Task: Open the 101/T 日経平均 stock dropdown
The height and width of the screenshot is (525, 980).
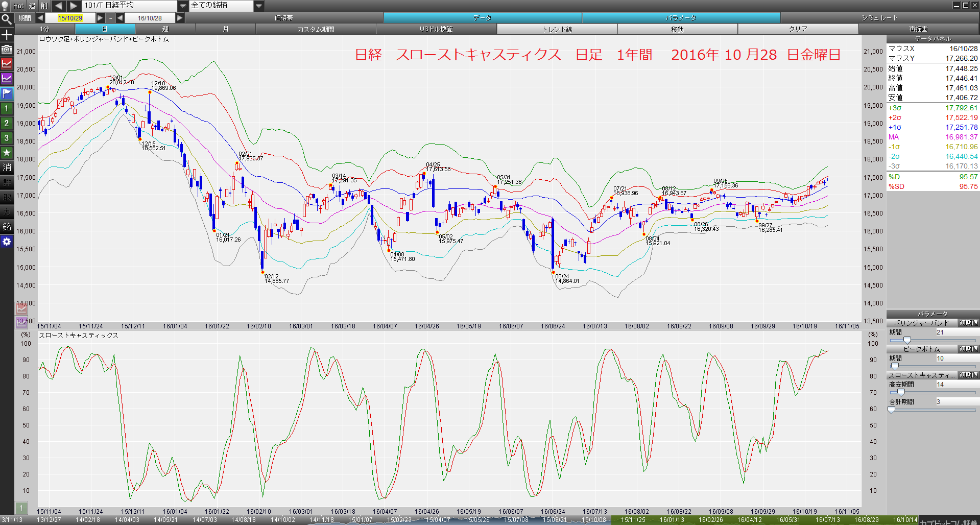Action: point(183,6)
